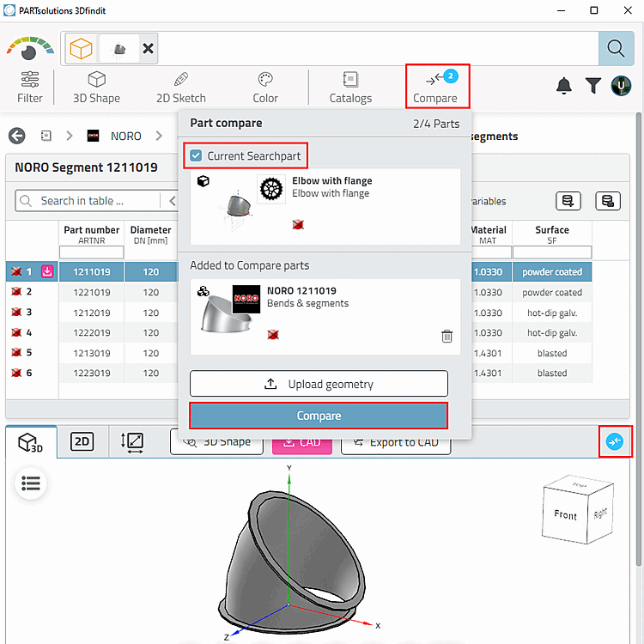
Task: Click the powder coated cell in row 2
Action: (552, 292)
